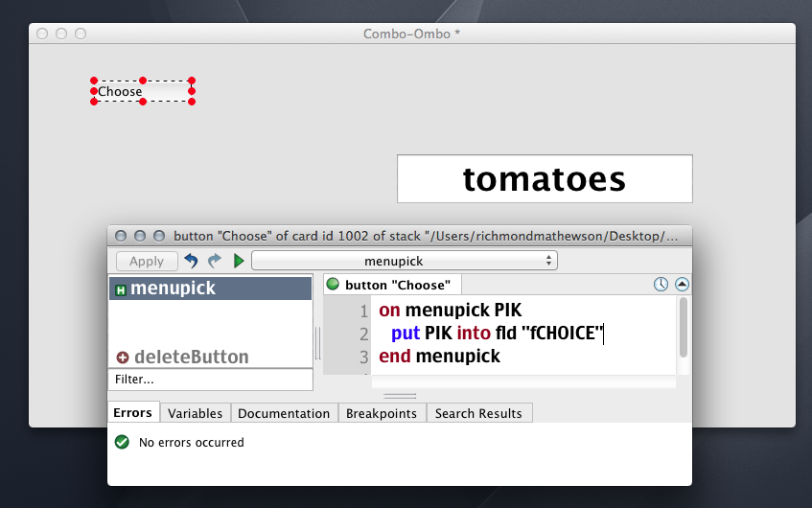Viewport: 812px width, 508px height.
Task: Click the Apply button
Action: point(147,261)
